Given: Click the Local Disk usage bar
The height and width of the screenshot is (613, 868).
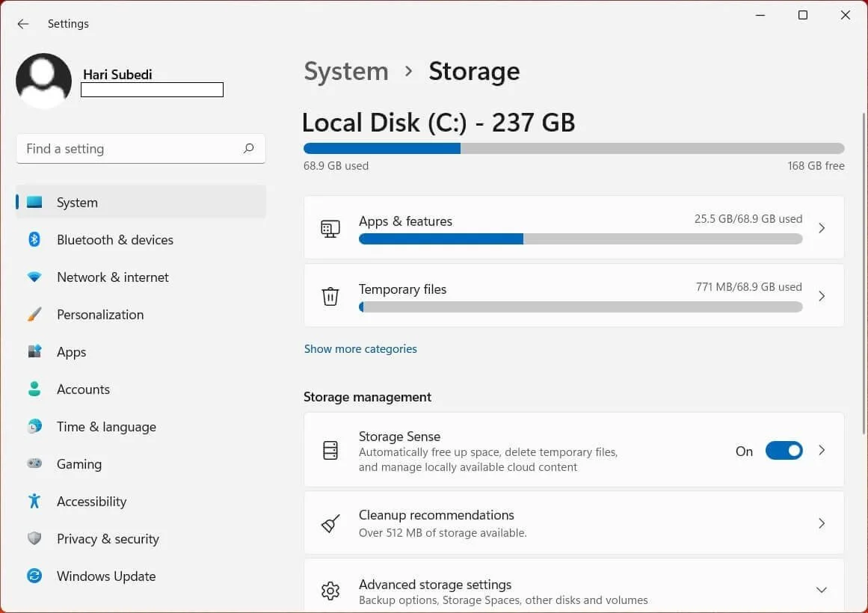Looking at the screenshot, I should [x=573, y=148].
